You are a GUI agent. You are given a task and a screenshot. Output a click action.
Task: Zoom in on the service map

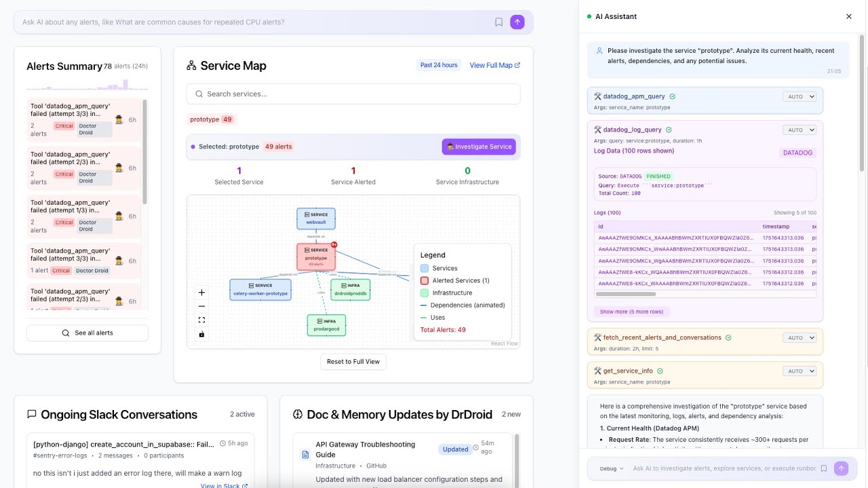(x=201, y=293)
